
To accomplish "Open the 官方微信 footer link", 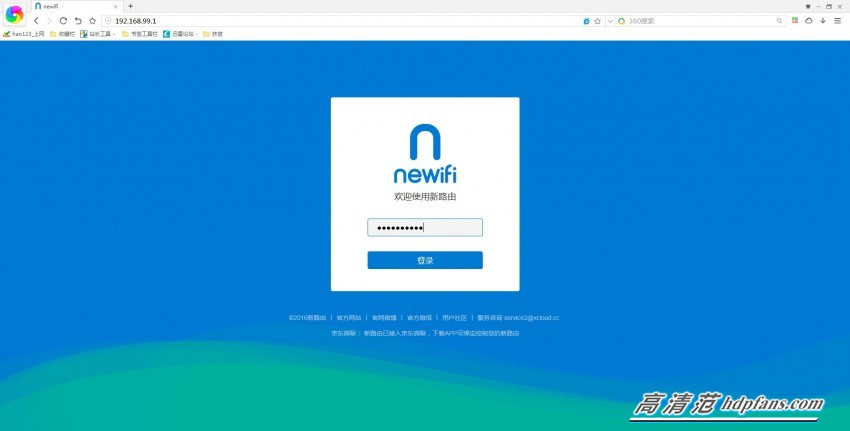I will coord(419,318).
